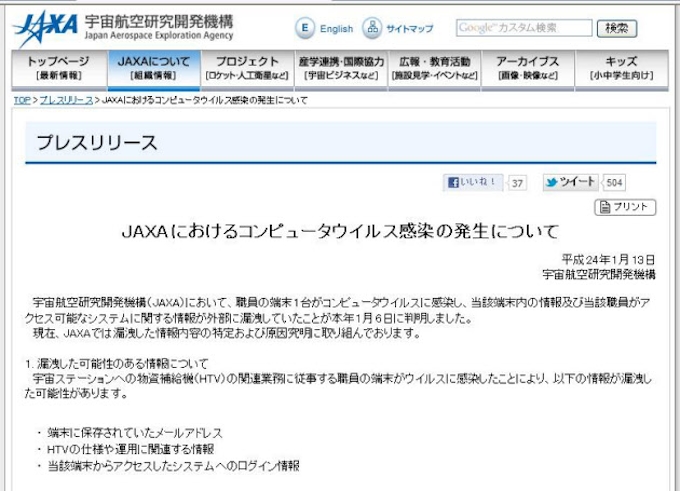Click the tweet count 504 bubble
680x491 pixels.
point(615,183)
